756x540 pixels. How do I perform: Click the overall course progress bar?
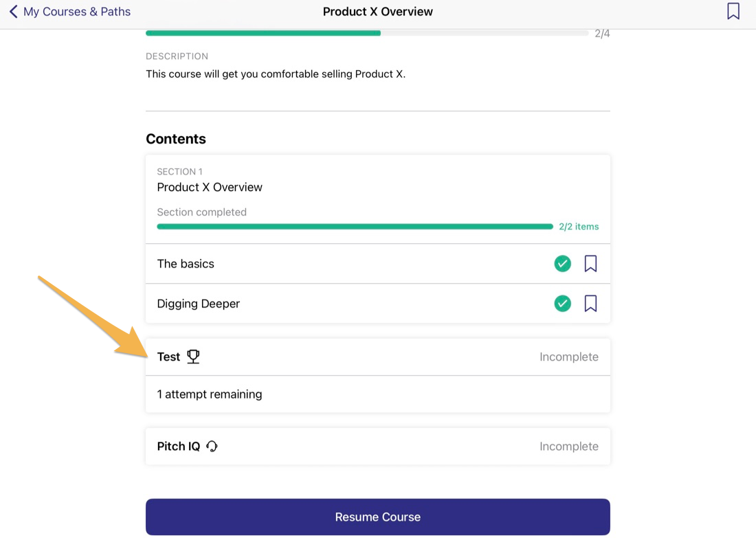coord(367,33)
